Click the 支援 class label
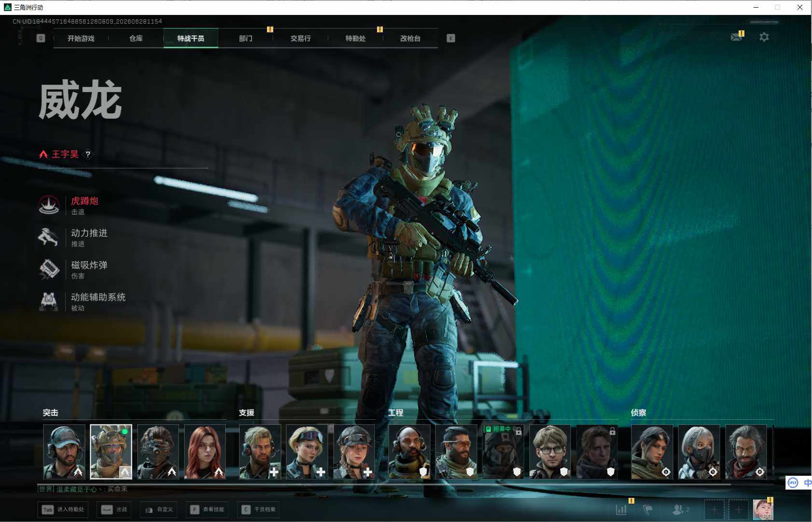This screenshot has height=522, width=812. (247, 412)
